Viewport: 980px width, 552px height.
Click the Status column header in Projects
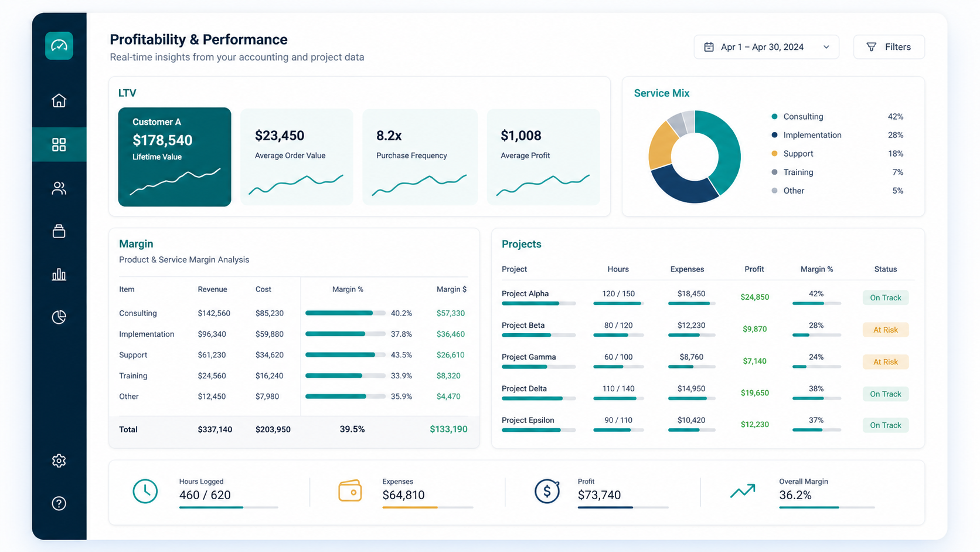(885, 269)
